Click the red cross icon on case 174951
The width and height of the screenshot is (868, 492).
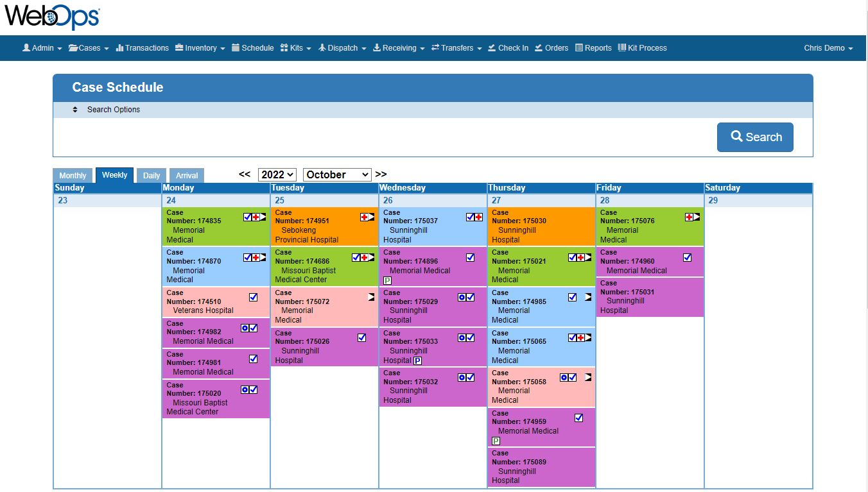[365, 217]
